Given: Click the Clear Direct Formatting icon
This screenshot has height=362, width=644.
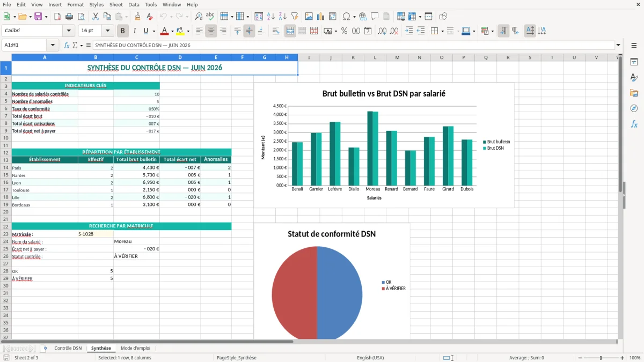Looking at the screenshot, I should coord(149,17).
